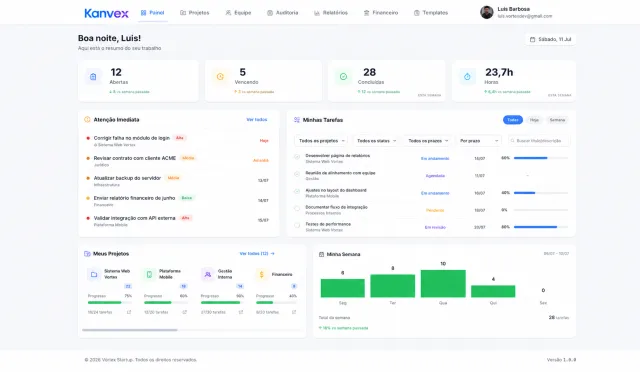Switch to the Equipe tab

point(238,13)
